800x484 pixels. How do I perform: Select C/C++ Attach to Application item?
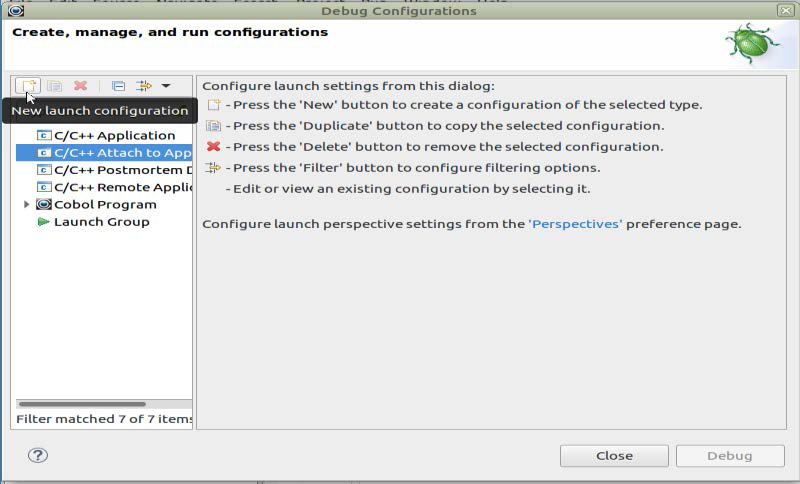click(x=104, y=152)
